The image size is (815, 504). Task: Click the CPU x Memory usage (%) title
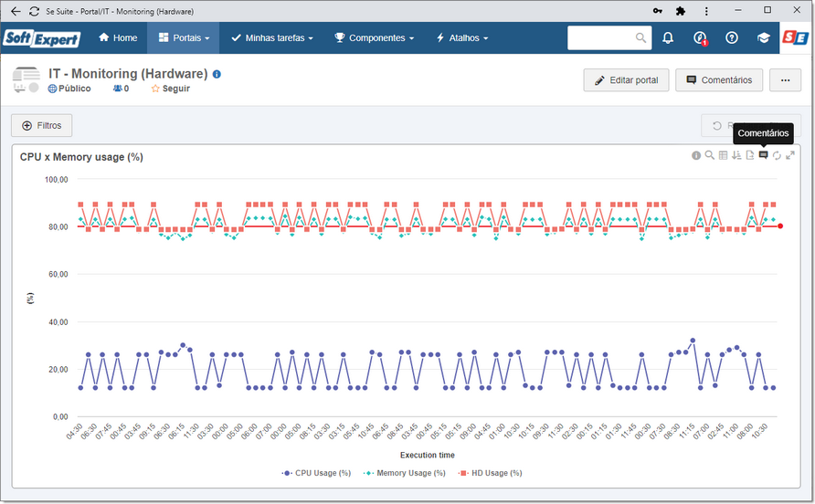(x=81, y=157)
